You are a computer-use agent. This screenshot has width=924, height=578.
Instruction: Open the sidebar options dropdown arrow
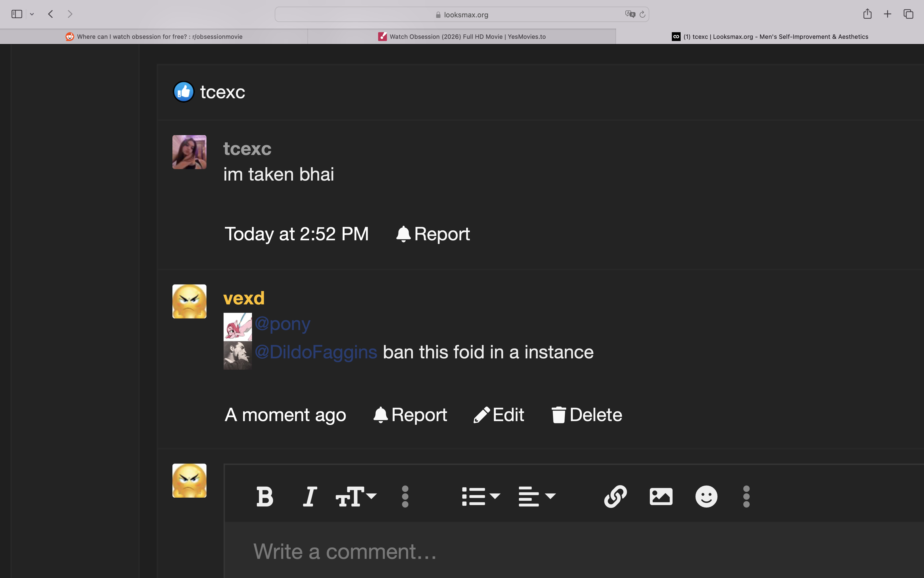[x=32, y=15]
